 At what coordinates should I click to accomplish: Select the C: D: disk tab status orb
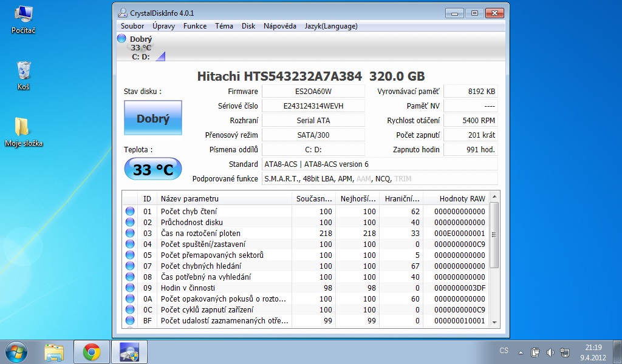coord(121,38)
